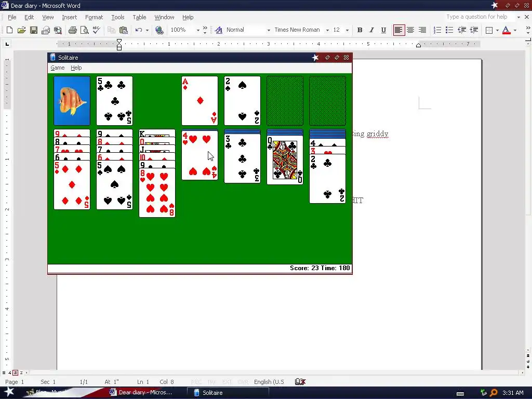Click the five of clubs waste card
Viewport: 532px width, 399px height.
tap(115, 101)
